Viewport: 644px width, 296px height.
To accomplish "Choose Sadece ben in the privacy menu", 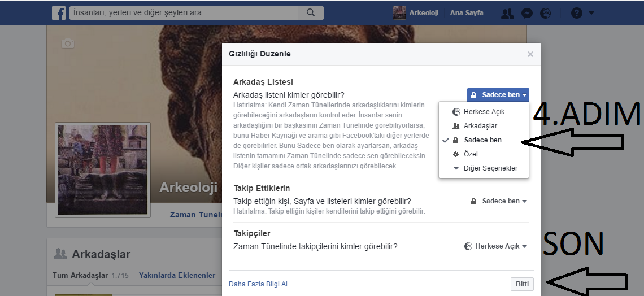I will click(484, 140).
